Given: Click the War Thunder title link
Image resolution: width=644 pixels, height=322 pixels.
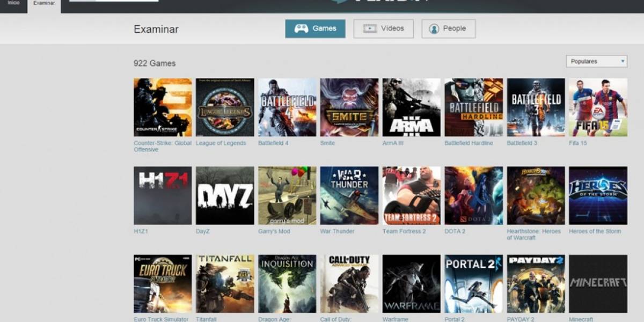Looking at the screenshot, I should tap(337, 231).
